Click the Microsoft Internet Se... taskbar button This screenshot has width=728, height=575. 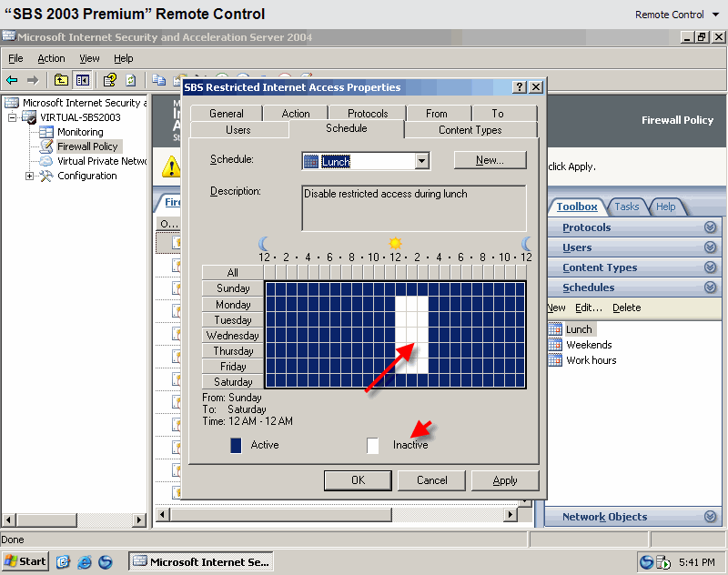[200, 561]
